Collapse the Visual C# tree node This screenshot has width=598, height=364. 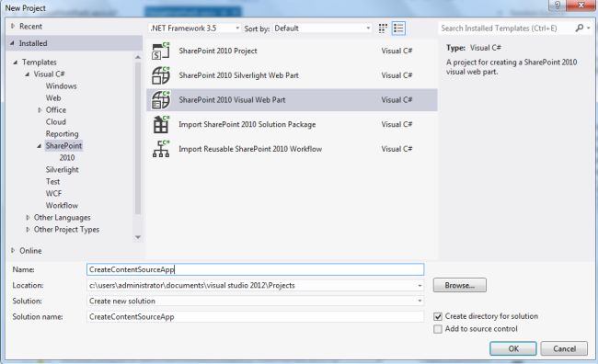(x=27, y=74)
